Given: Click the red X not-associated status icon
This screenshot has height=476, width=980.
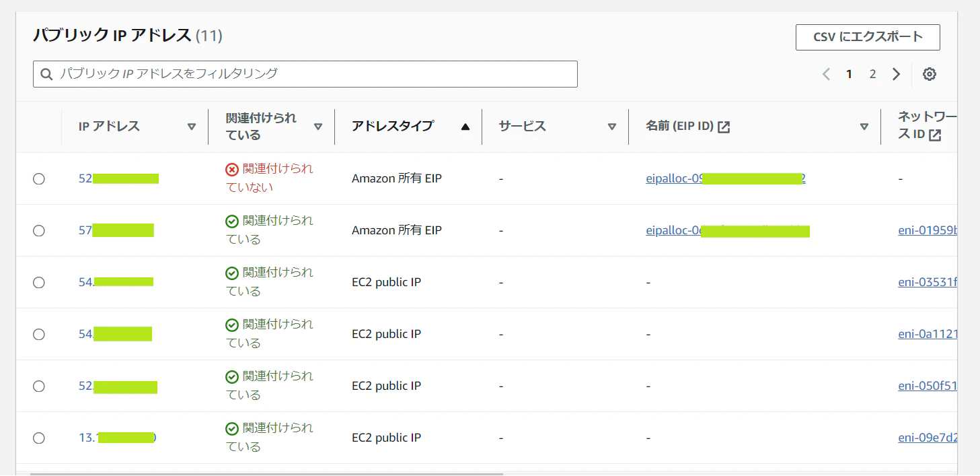Looking at the screenshot, I should click(x=232, y=169).
